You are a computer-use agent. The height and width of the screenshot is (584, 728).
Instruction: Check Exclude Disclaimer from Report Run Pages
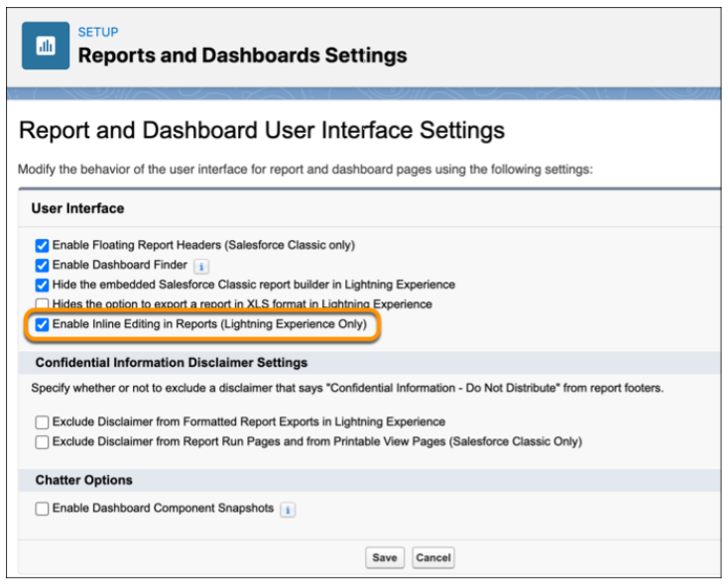42,441
